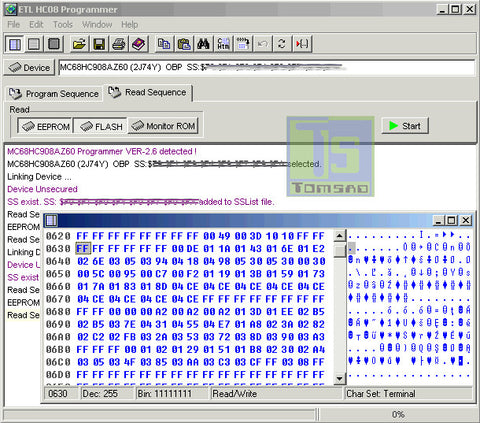The height and width of the screenshot is (423, 480).
Task: Click the device name field MC68HC908AZ60
Action: pos(266,67)
